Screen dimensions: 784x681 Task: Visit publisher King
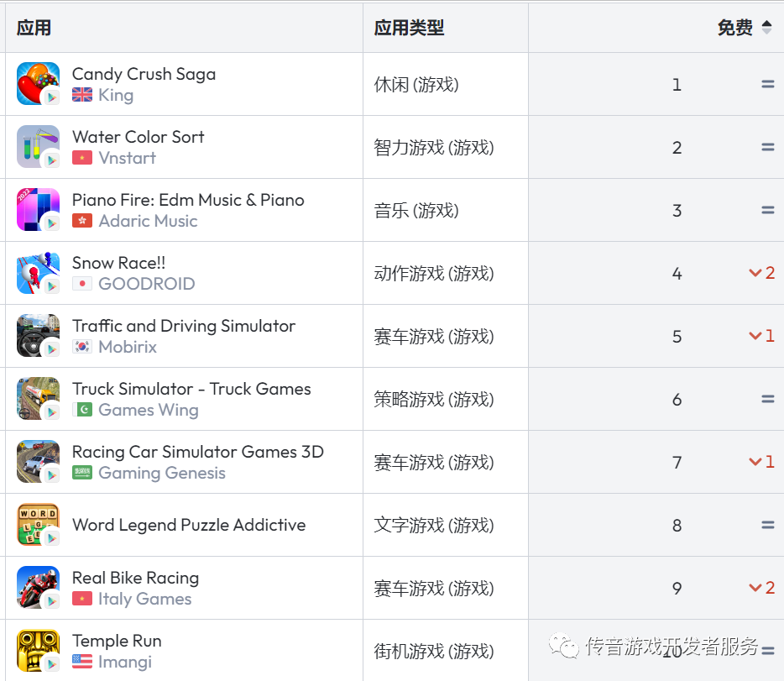tap(116, 95)
